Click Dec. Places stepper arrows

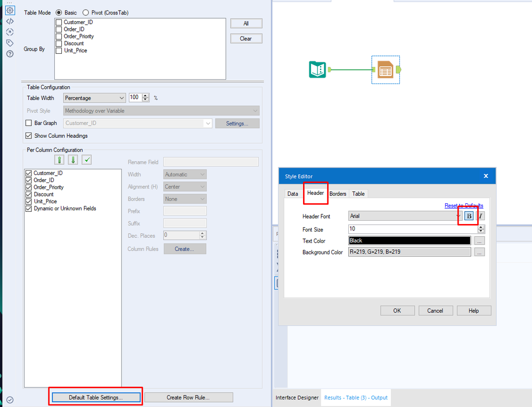[x=202, y=235]
